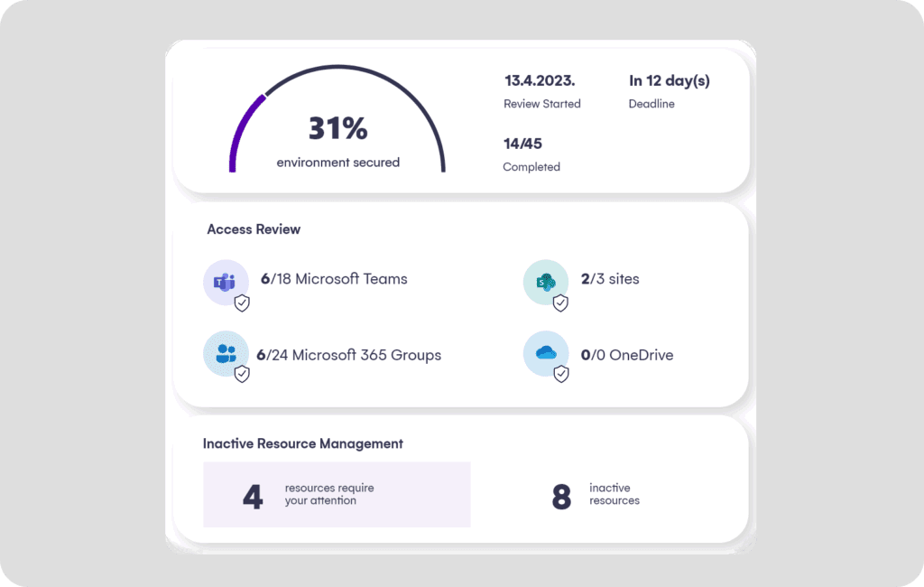Click the shield badge under the OneDrive icon
Screen dimensions: 924x587
coord(559,375)
